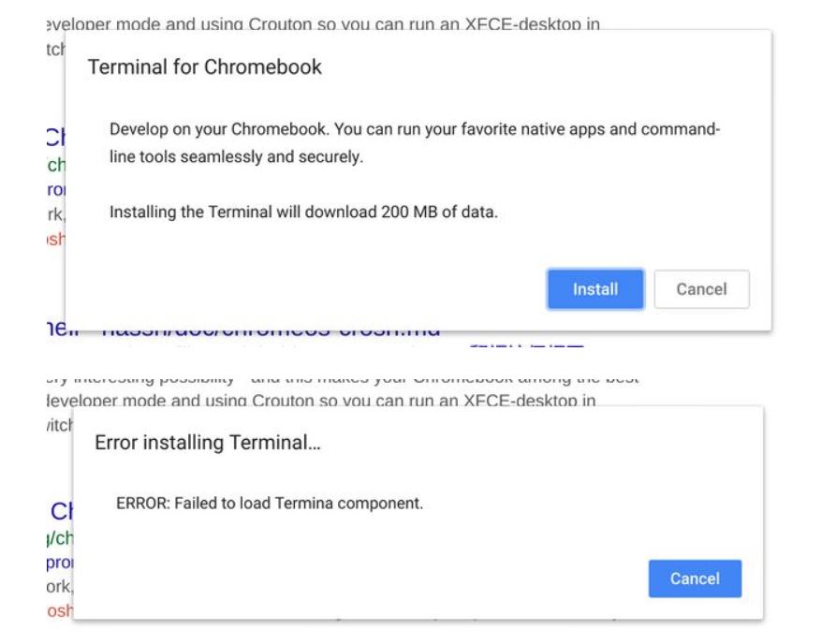This screenshot has height=644, width=836.
Task: Click the "Develop on your Chromebook" description line
Action: click(414, 128)
